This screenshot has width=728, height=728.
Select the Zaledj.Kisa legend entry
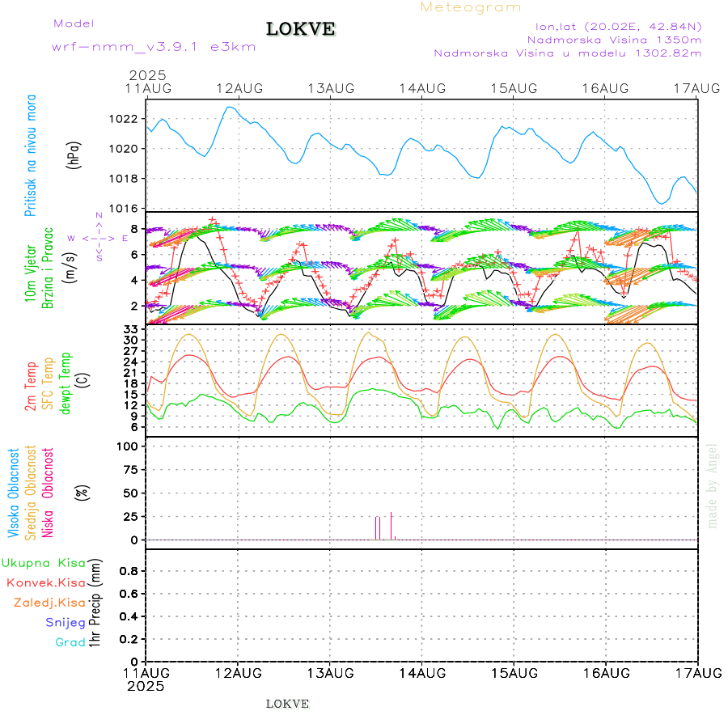[x=49, y=602]
